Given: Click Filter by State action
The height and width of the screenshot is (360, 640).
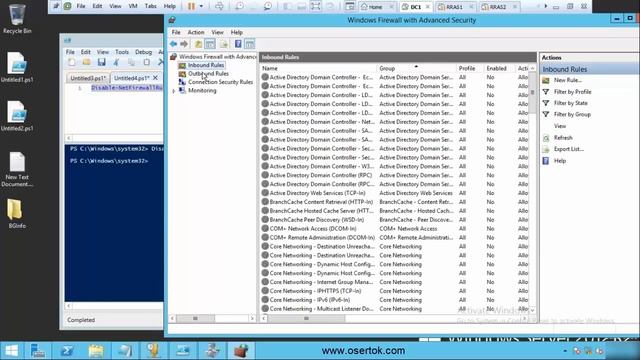Looking at the screenshot, I should [x=571, y=103].
